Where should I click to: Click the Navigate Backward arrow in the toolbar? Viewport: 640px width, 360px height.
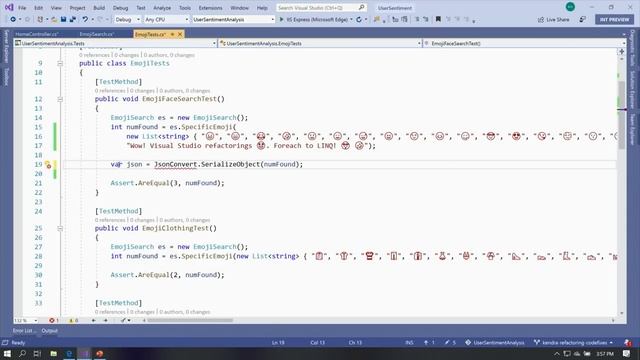pos(13,19)
